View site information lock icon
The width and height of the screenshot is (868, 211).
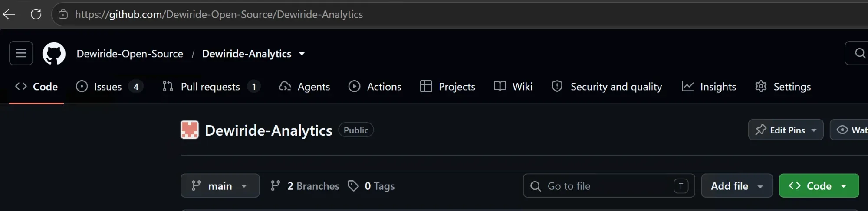pos(63,14)
